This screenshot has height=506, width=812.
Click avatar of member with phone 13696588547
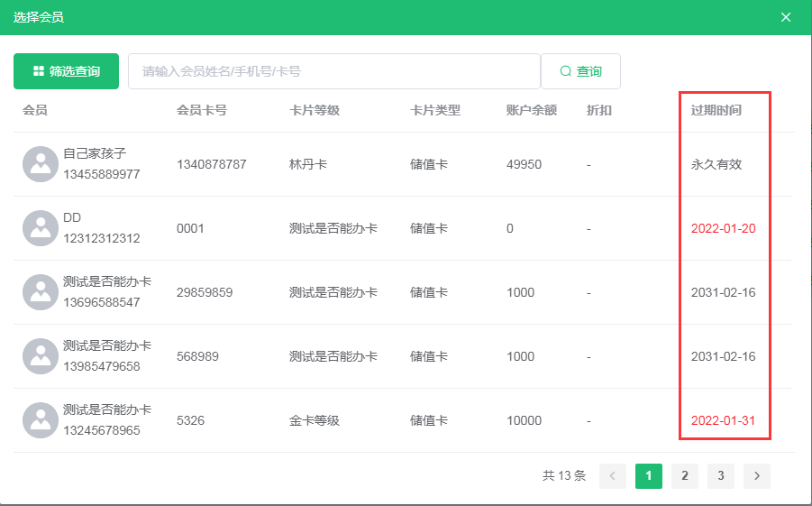point(41,292)
